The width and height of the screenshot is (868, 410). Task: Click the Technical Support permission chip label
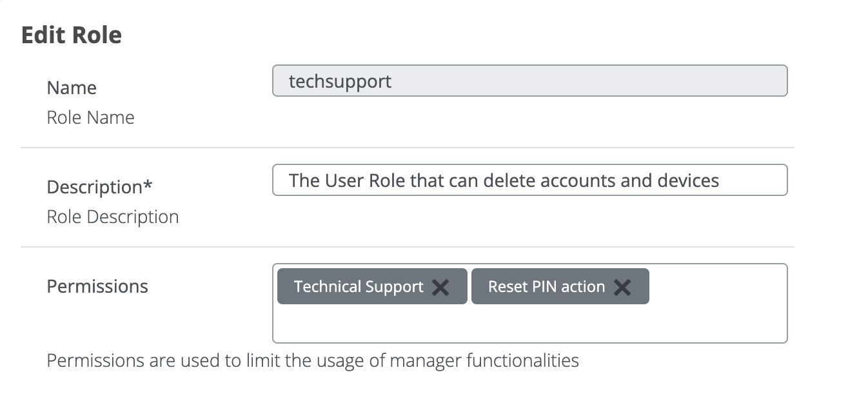point(359,287)
